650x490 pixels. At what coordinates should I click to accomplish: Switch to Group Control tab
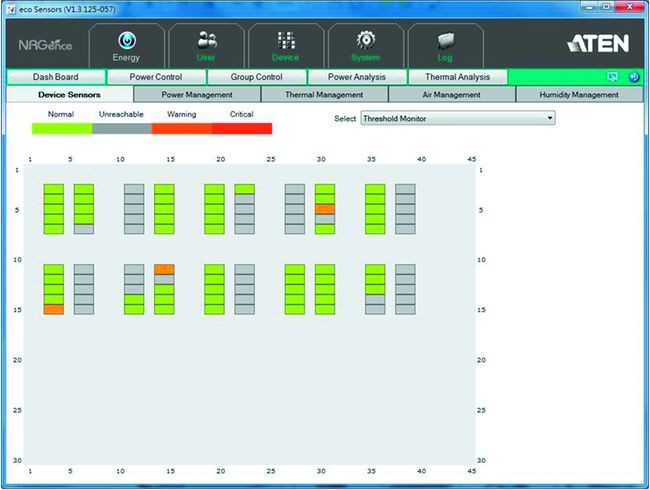[x=257, y=77]
